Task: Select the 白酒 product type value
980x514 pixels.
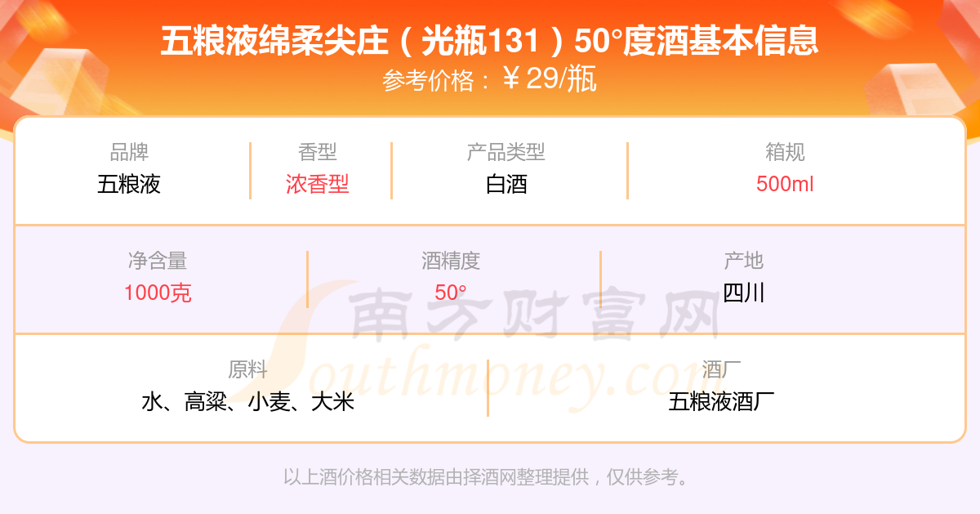Action: point(506,184)
